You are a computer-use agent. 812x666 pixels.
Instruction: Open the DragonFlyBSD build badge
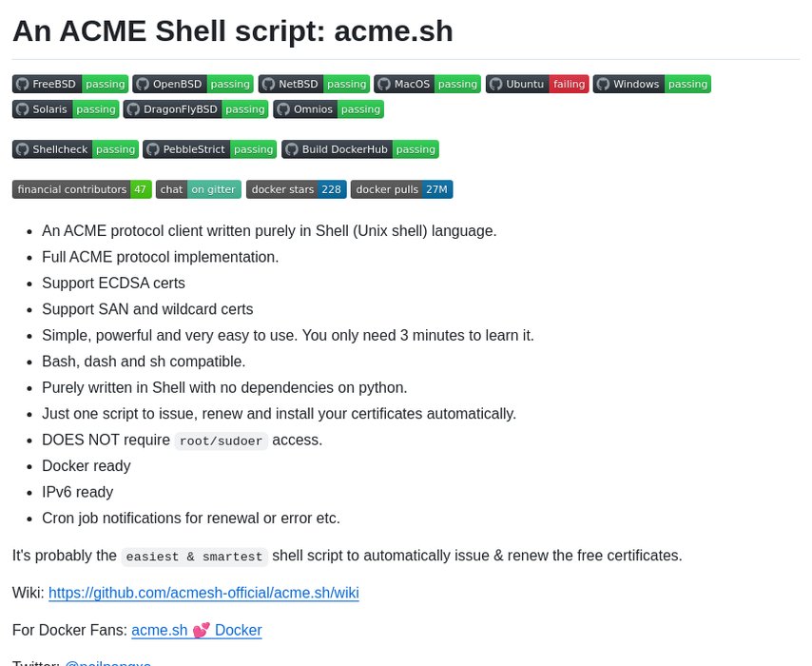tap(196, 109)
